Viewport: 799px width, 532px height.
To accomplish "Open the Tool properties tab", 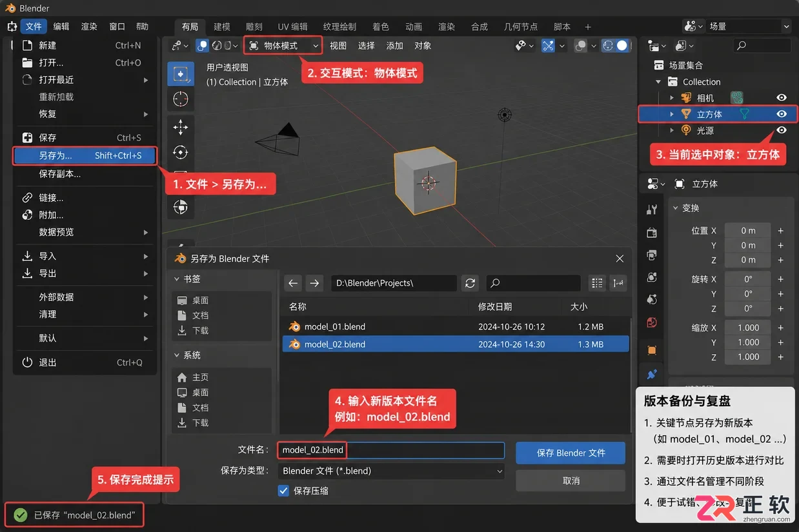I will point(652,210).
